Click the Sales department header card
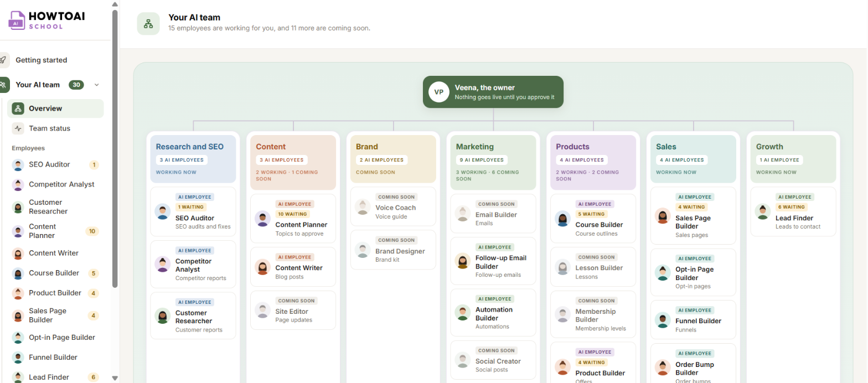Screen dimensions: 868x383 click(x=693, y=159)
